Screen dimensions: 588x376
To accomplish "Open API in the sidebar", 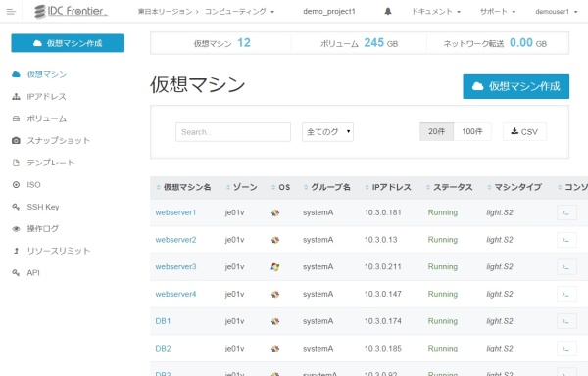I will pyautogui.click(x=33, y=272).
